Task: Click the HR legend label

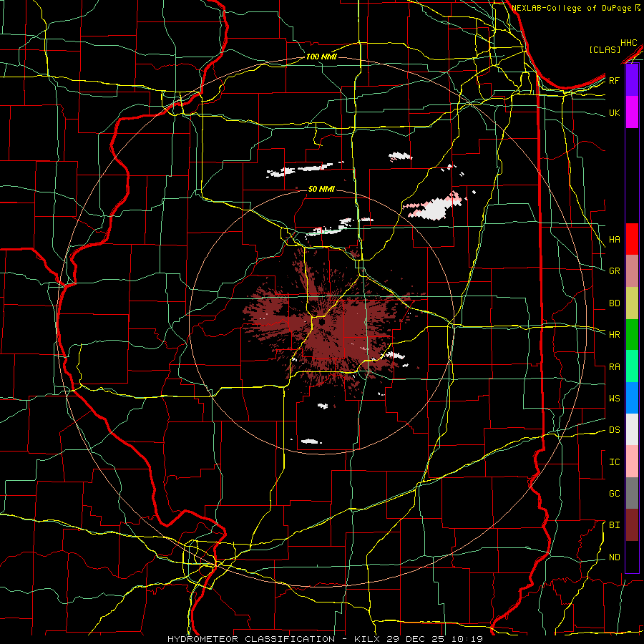Action: coord(615,335)
